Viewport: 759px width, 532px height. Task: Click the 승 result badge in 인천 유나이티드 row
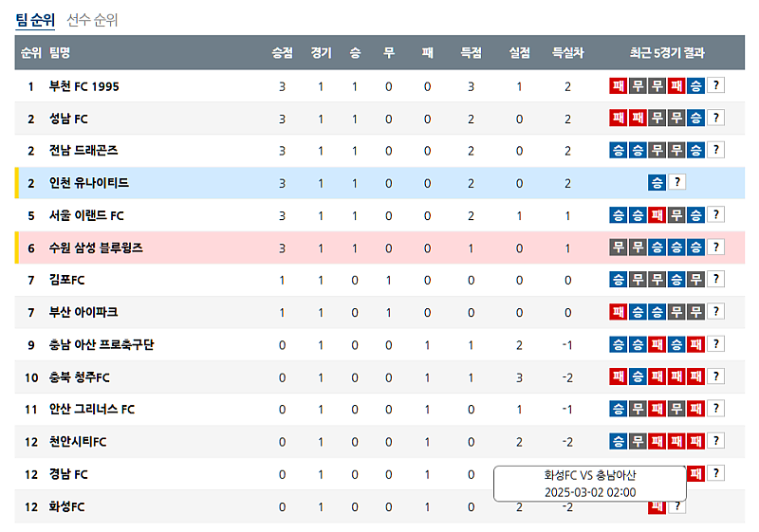click(657, 183)
